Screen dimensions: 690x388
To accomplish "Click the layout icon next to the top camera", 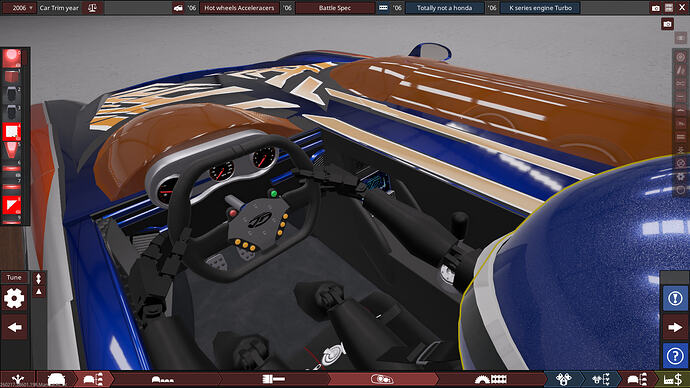I will click(x=669, y=8).
